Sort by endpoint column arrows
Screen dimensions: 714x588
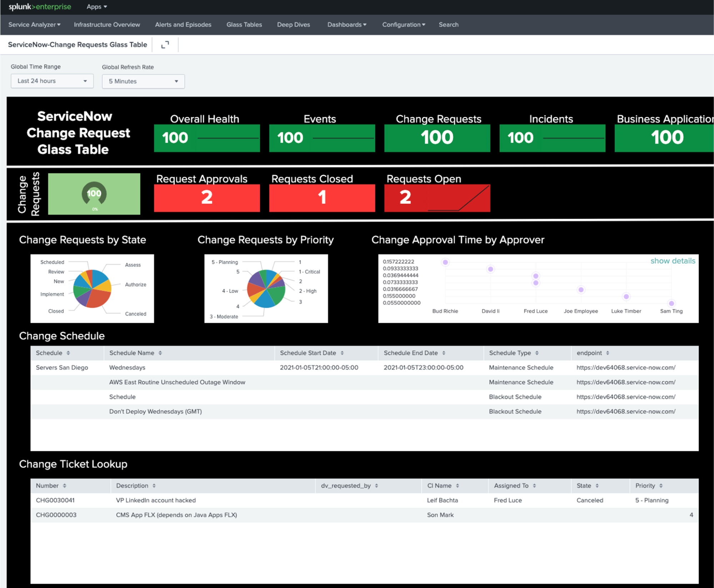(608, 353)
